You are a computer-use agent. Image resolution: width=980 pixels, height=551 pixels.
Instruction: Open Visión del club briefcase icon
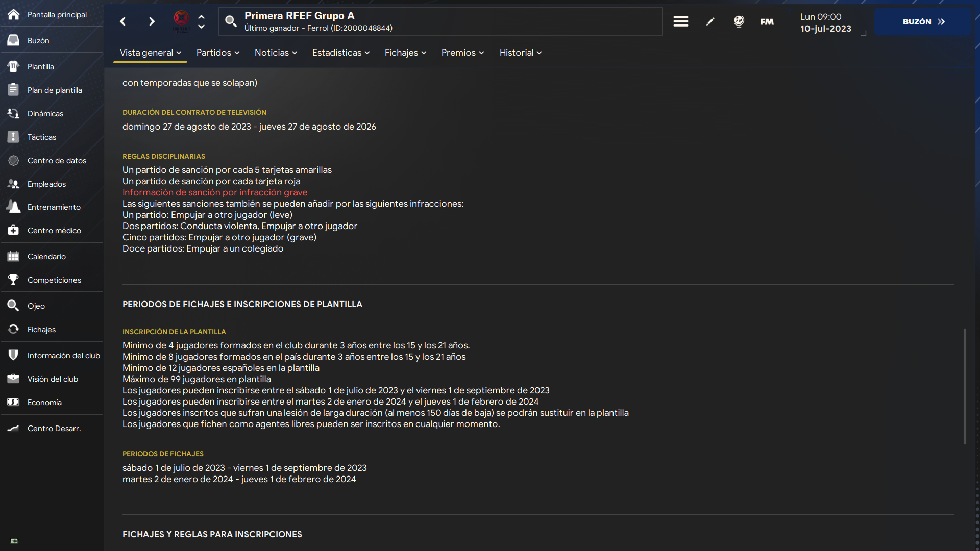(x=14, y=379)
